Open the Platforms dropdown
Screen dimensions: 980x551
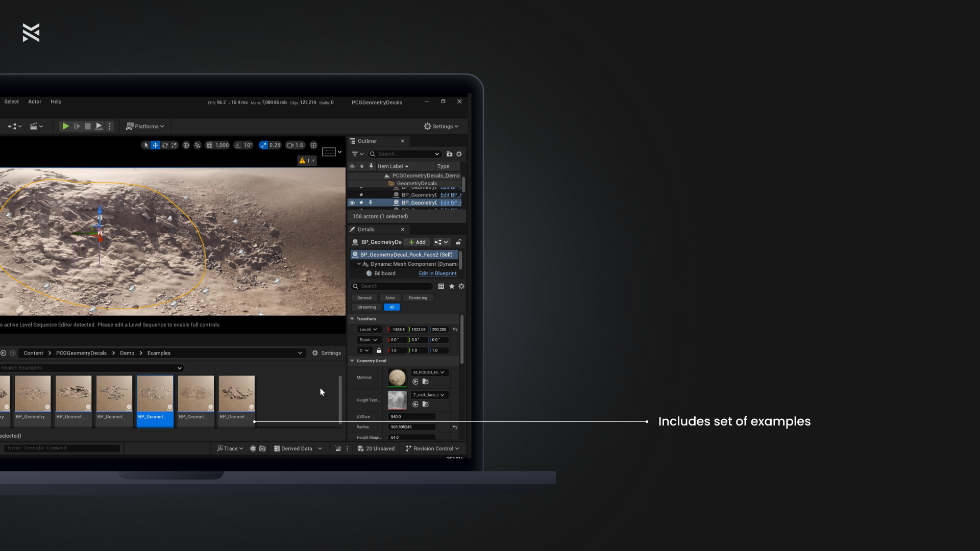click(145, 127)
